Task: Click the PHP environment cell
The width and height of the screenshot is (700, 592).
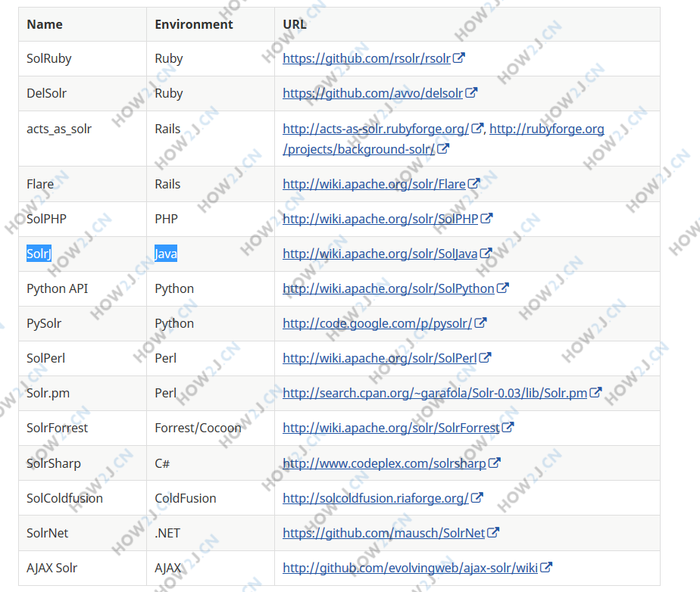Action: tap(211, 219)
